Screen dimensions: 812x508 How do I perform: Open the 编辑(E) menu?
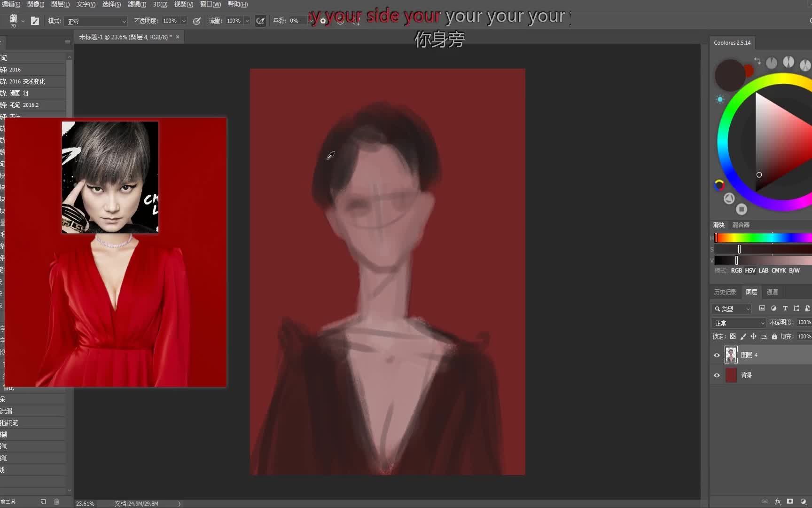tap(10, 4)
